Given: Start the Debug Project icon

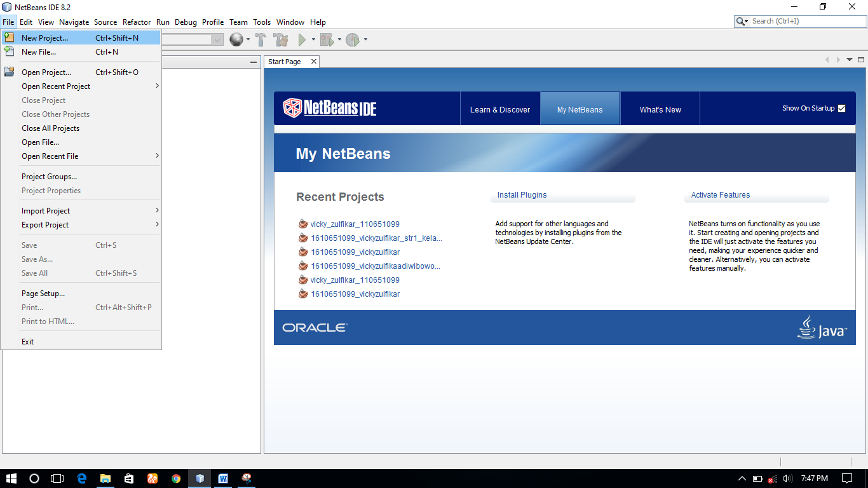Looking at the screenshot, I should (325, 39).
